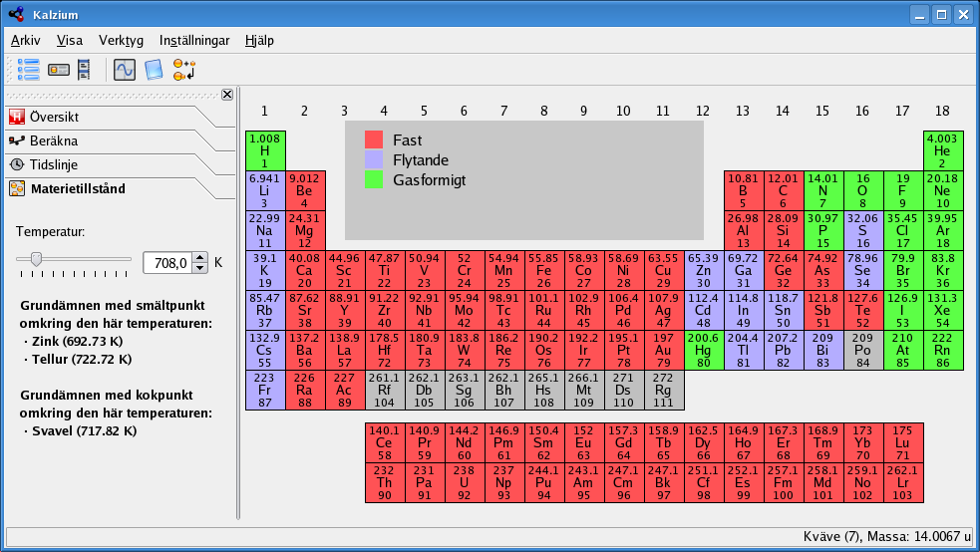Switch to the Beräkna tab

[54, 141]
